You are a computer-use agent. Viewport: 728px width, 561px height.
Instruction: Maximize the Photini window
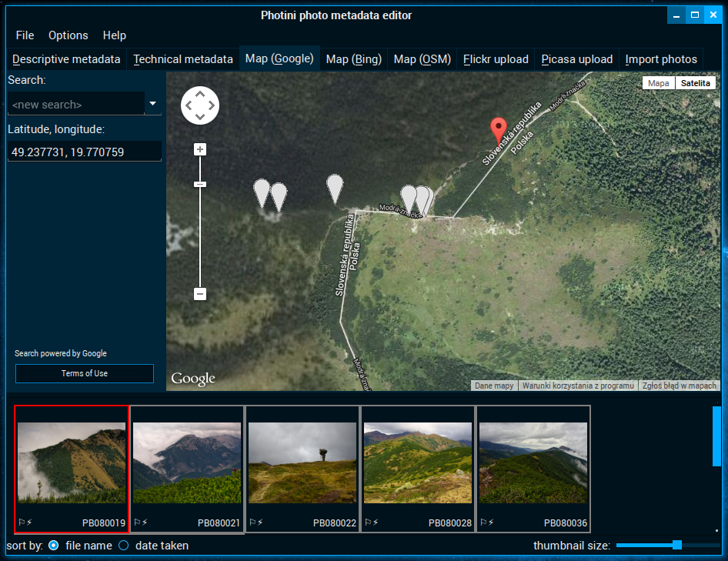click(695, 15)
